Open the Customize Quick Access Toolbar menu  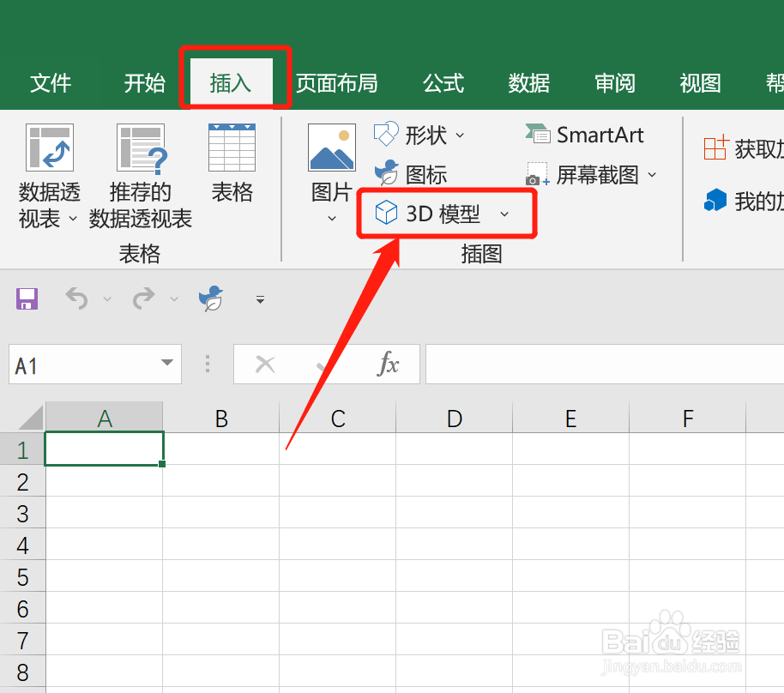coord(259,298)
